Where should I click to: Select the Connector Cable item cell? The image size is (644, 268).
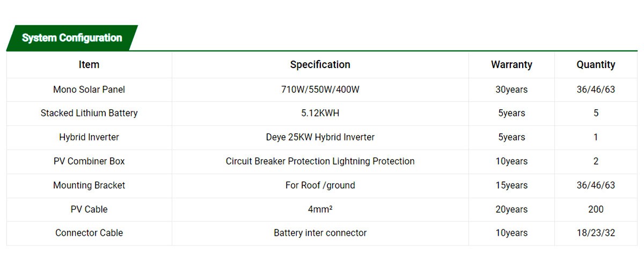tap(89, 233)
